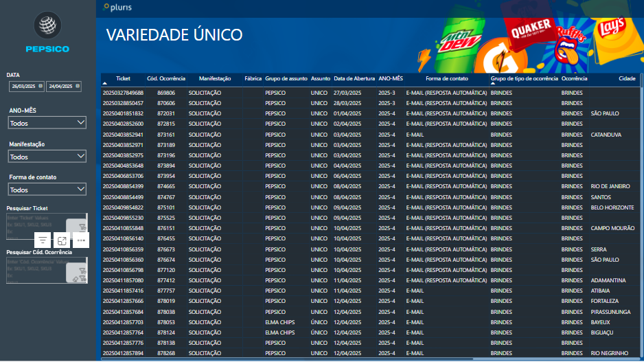The image size is (644, 362).
Task: Open the more options ellipsis on the visual
Action: (x=81, y=240)
